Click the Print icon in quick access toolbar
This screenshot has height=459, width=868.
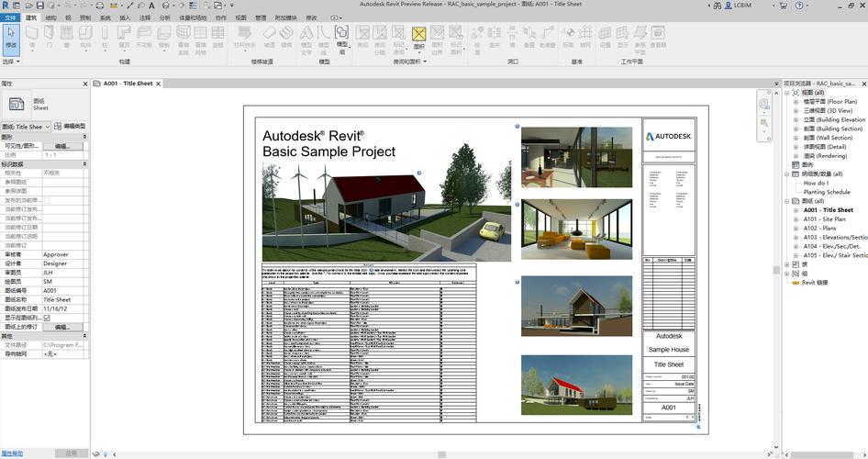(100, 6)
